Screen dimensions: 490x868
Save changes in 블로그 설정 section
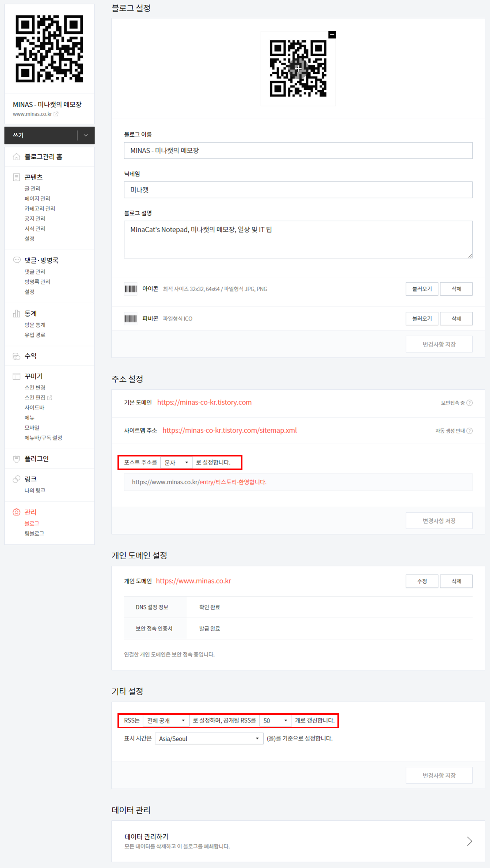pyautogui.click(x=439, y=344)
